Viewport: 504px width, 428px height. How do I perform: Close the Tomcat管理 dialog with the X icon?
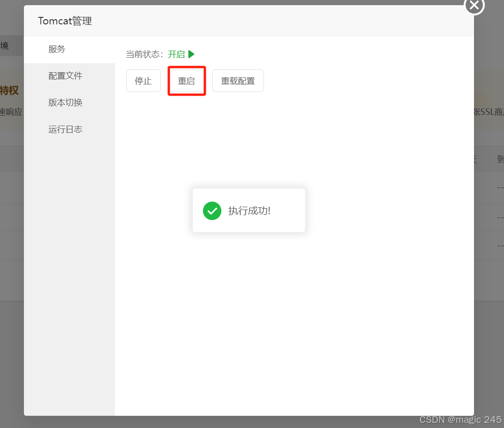[474, 5]
